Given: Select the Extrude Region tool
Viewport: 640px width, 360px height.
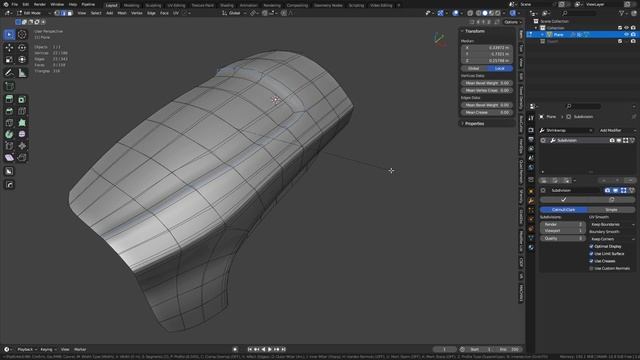Looking at the screenshot, I should 9,99.
